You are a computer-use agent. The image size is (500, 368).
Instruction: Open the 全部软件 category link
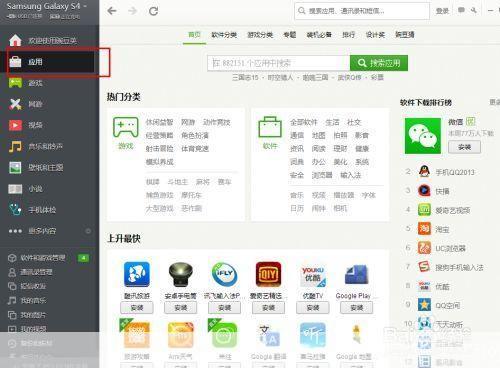coord(304,122)
